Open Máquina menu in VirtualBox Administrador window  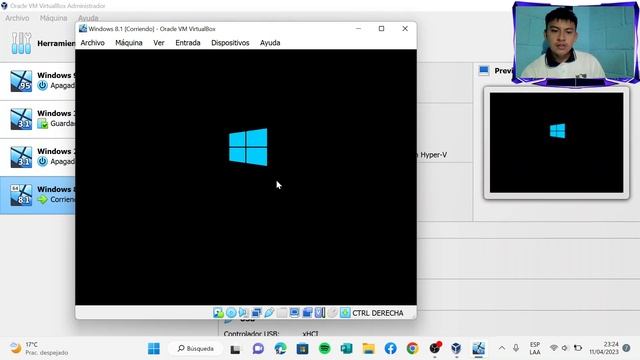[x=53, y=18]
